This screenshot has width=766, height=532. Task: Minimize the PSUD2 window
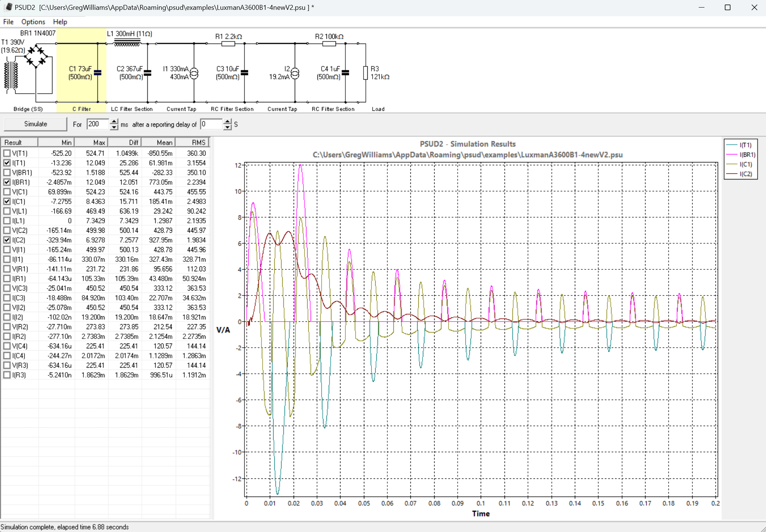point(701,8)
